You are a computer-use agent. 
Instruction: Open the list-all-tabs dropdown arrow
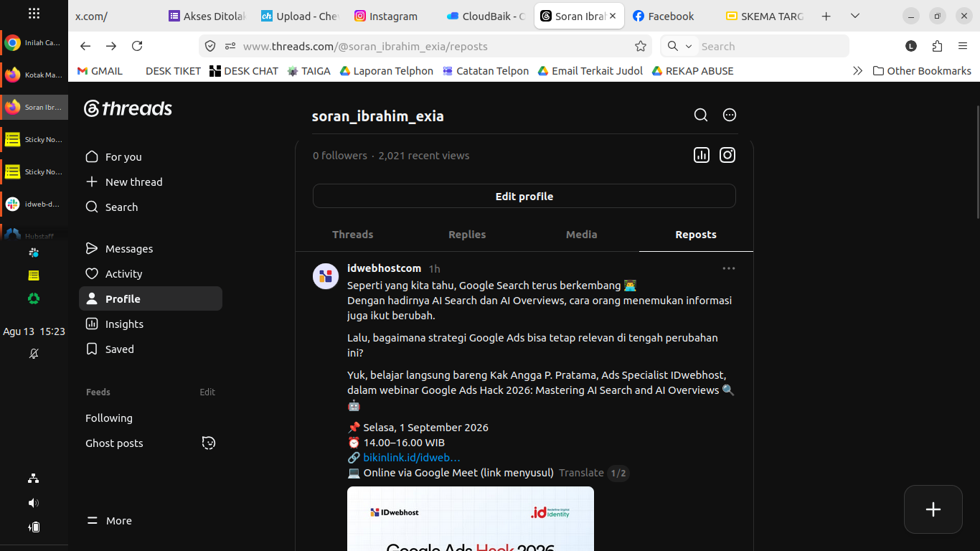click(854, 16)
